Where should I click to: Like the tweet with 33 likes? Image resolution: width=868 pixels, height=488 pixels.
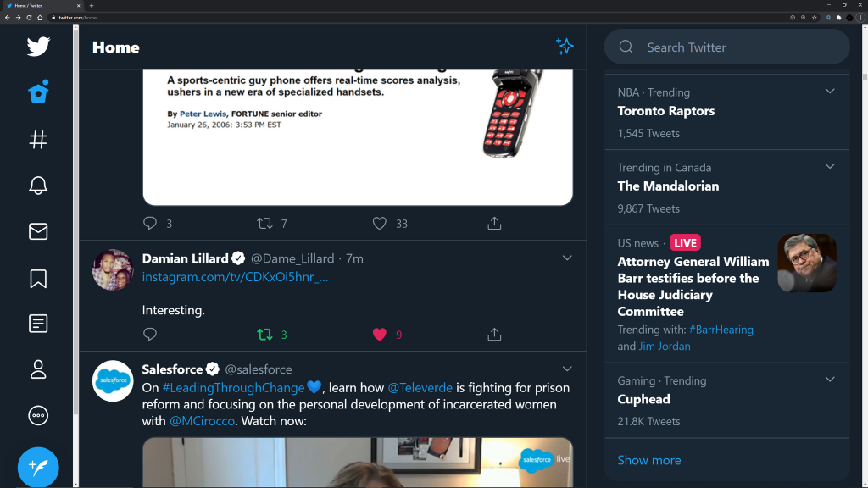[380, 224]
